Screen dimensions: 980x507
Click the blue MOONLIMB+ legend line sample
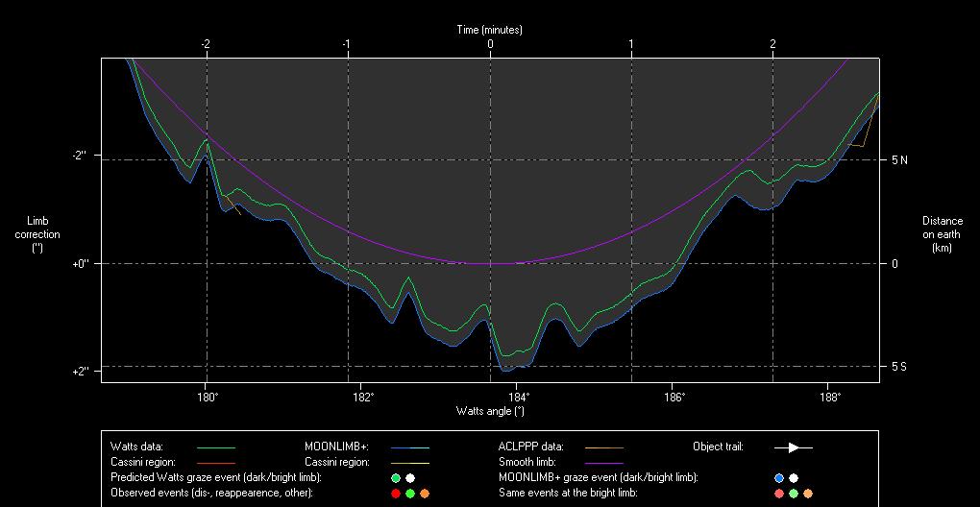[409, 447]
